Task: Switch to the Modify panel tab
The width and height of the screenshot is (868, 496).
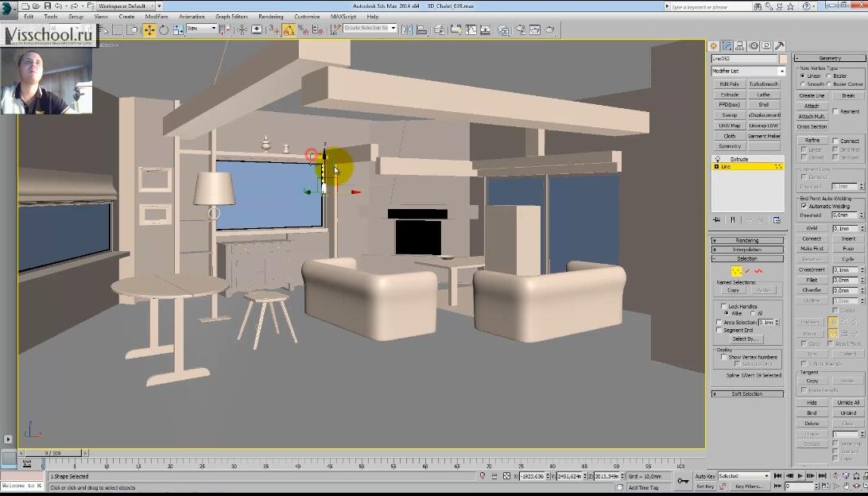Action: click(727, 46)
